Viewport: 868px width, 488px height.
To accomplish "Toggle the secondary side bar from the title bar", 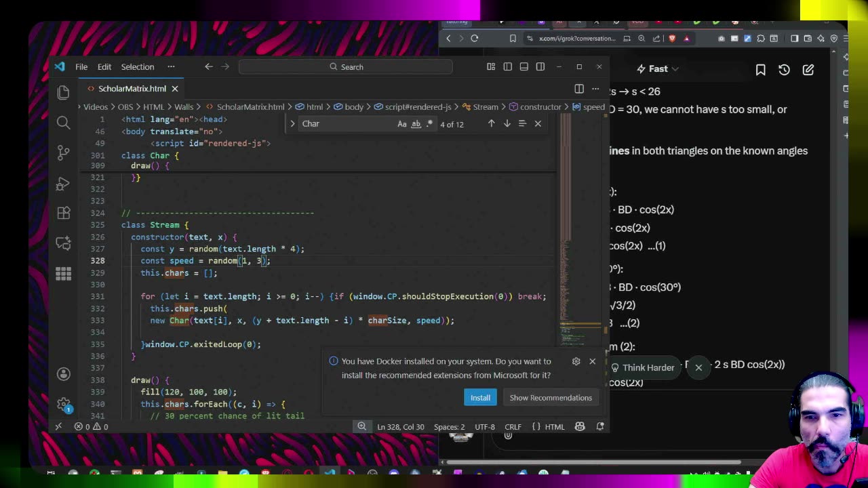I will (x=540, y=66).
